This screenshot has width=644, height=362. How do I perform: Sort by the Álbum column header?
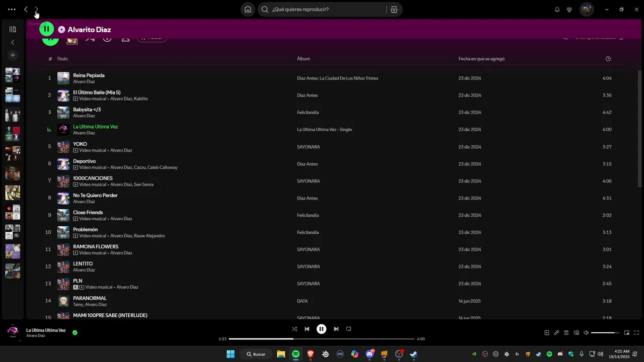[x=303, y=59]
